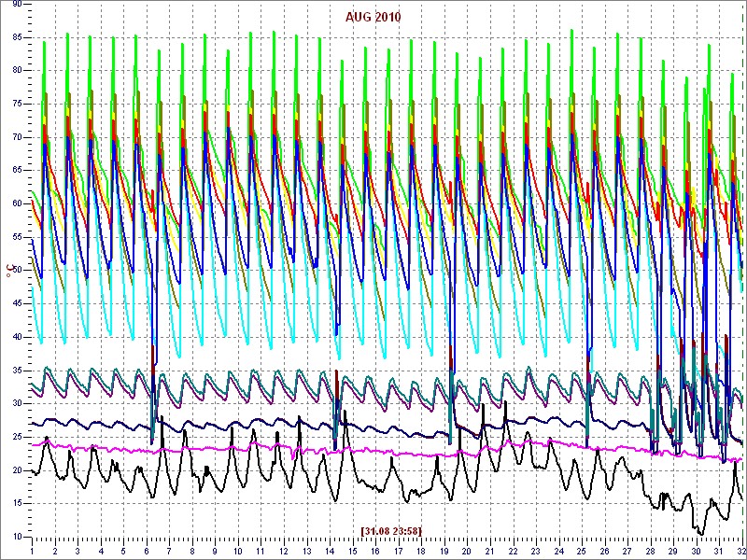Screen dimensions: 747x560
Task: Select day 6 on the horizontal axis
Action: [x=147, y=552]
